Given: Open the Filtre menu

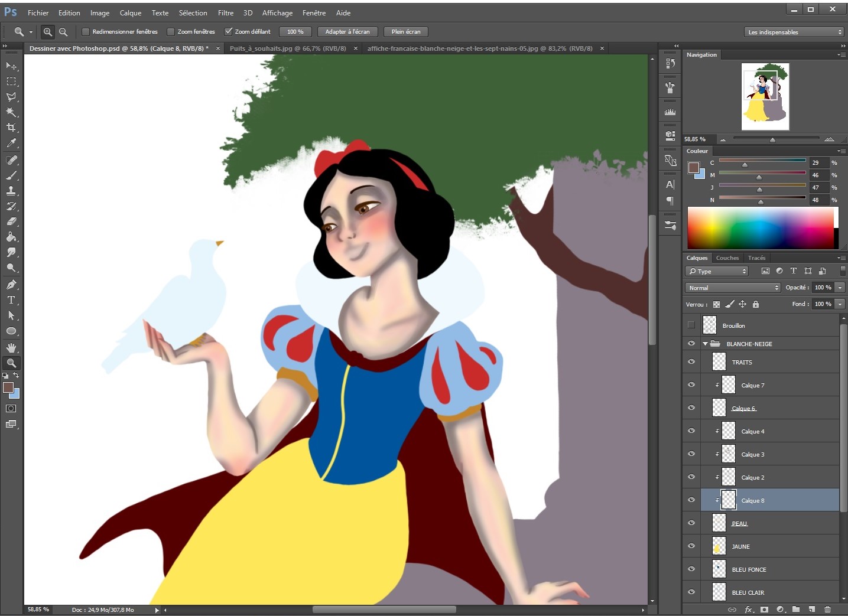Looking at the screenshot, I should point(225,12).
